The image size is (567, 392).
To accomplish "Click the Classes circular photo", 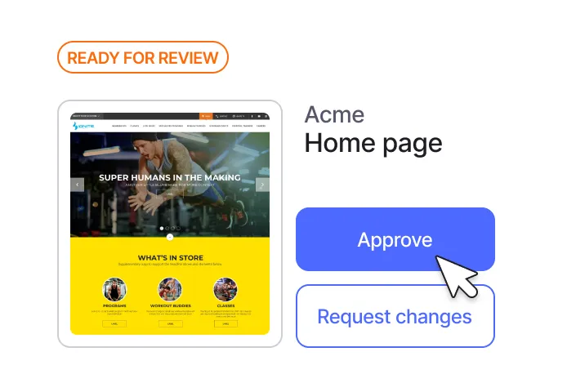I will coord(225,289).
